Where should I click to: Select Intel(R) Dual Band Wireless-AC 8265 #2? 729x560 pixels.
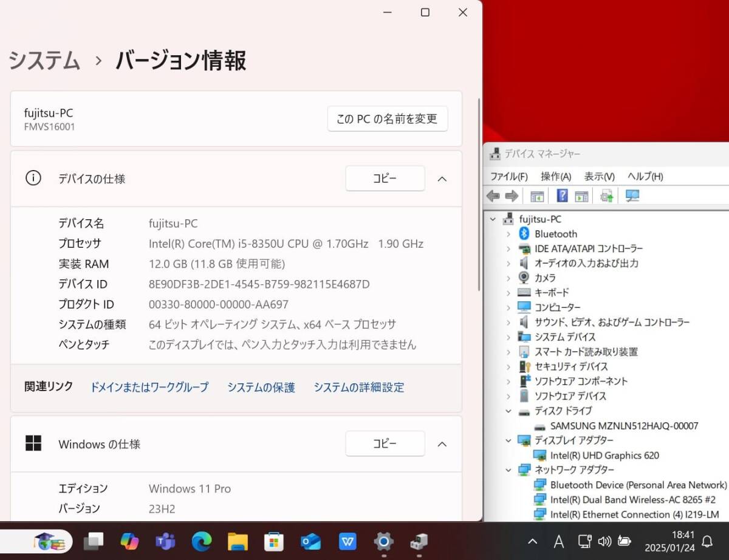tap(632, 499)
